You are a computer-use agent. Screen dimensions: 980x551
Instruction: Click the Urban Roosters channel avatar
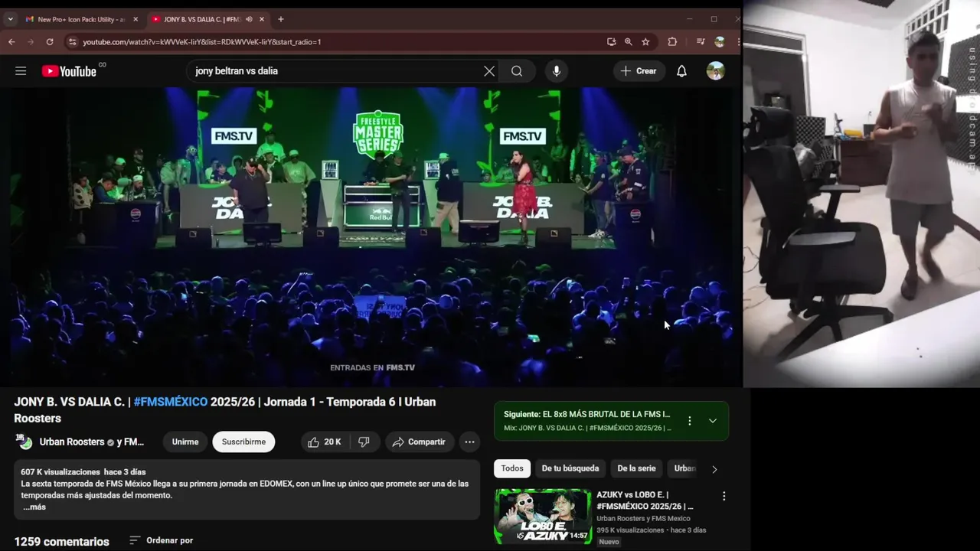24,442
